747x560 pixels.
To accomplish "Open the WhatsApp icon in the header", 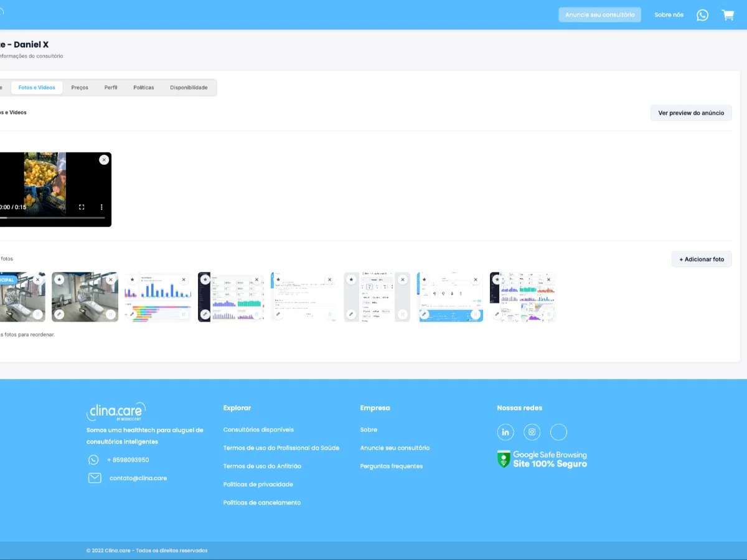I will tap(702, 15).
